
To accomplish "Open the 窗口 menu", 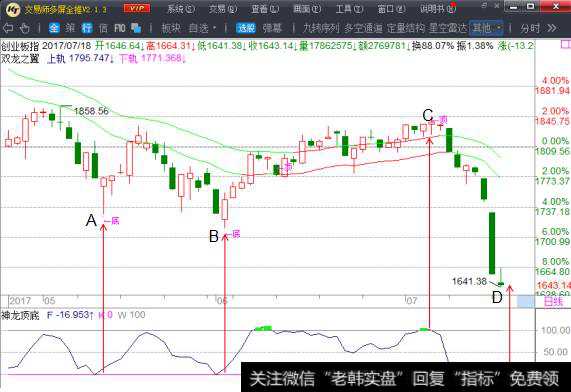I will (x=391, y=9).
